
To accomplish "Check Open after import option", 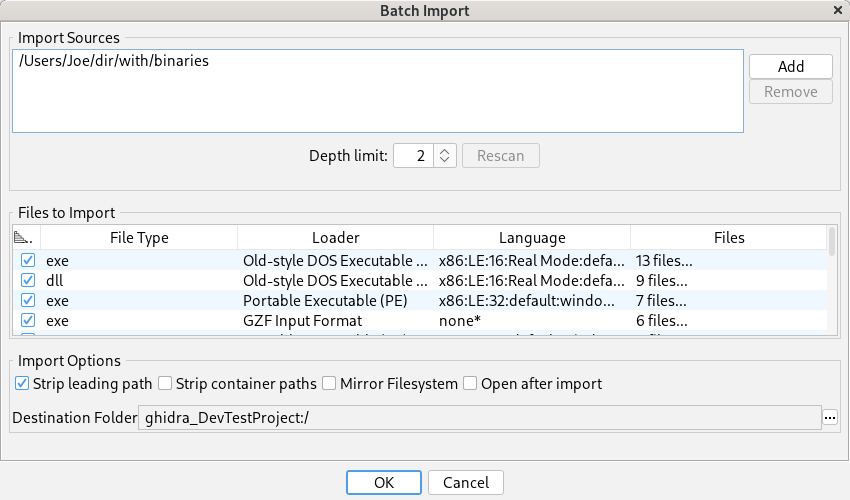I will coord(472,384).
